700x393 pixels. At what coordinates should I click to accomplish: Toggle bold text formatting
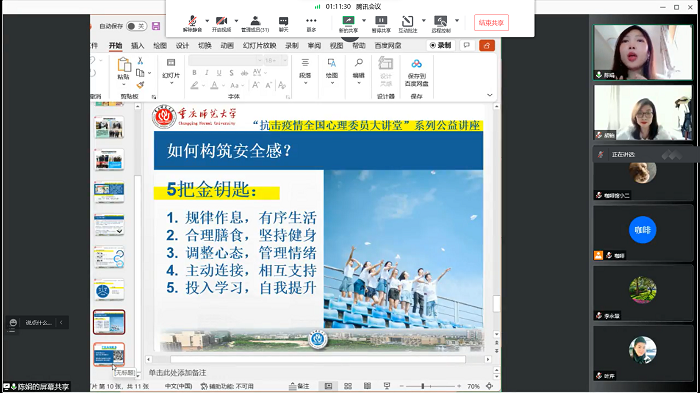pyautogui.click(x=194, y=73)
